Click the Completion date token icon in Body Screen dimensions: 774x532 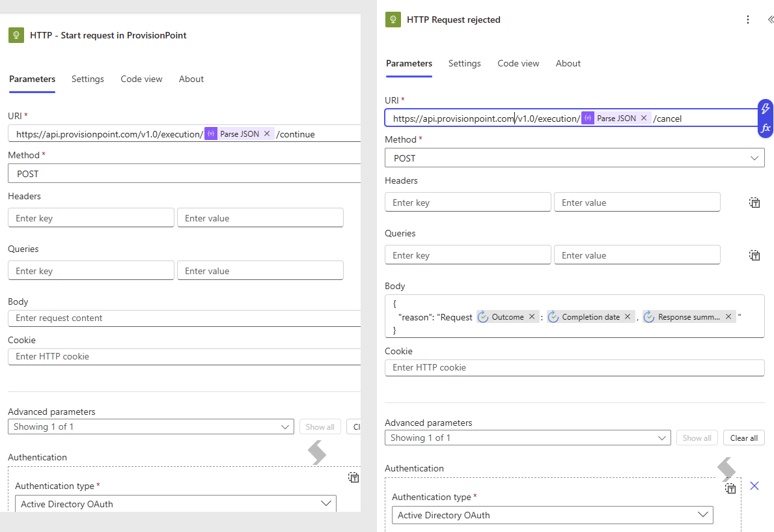tap(553, 317)
